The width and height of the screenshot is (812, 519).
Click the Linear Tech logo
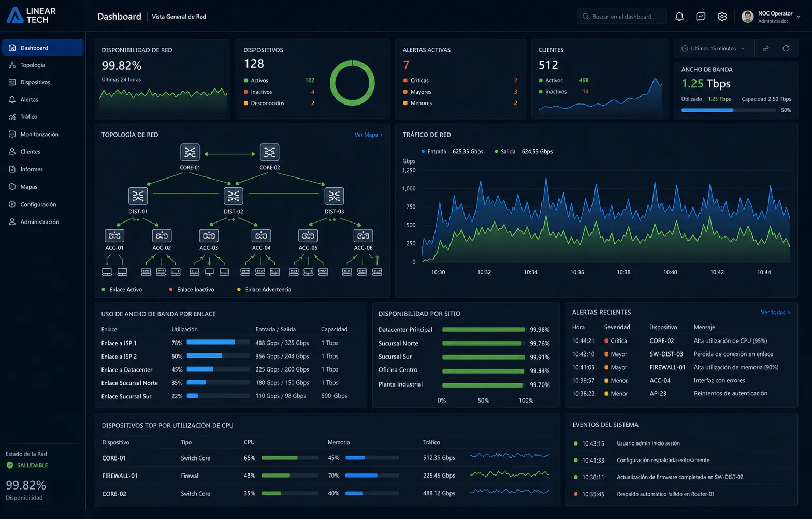click(x=31, y=16)
